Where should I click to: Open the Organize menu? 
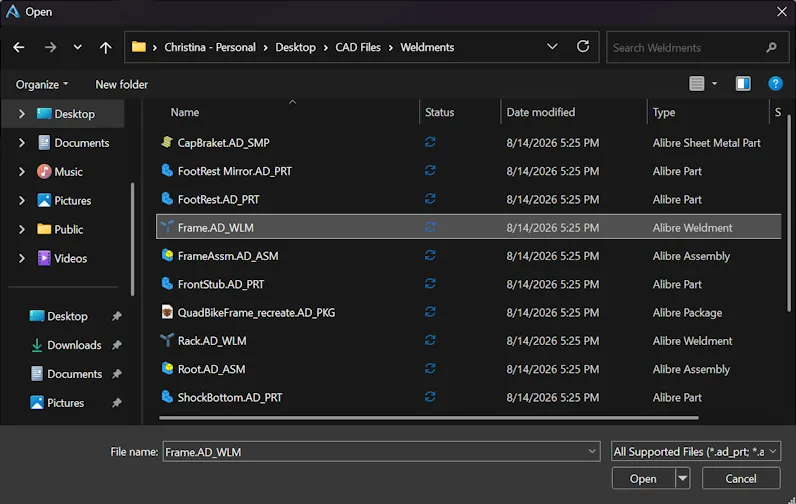tap(42, 84)
